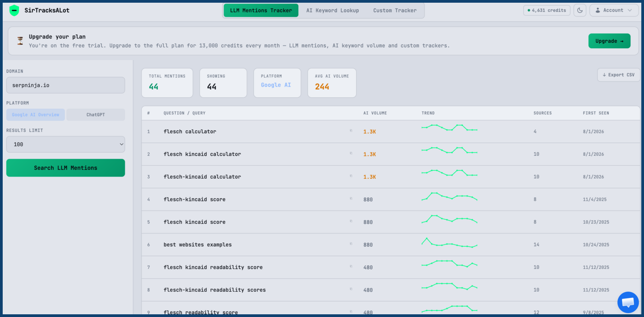
Task: View the 4,631 credits badge
Action: click(x=547, y=10)
